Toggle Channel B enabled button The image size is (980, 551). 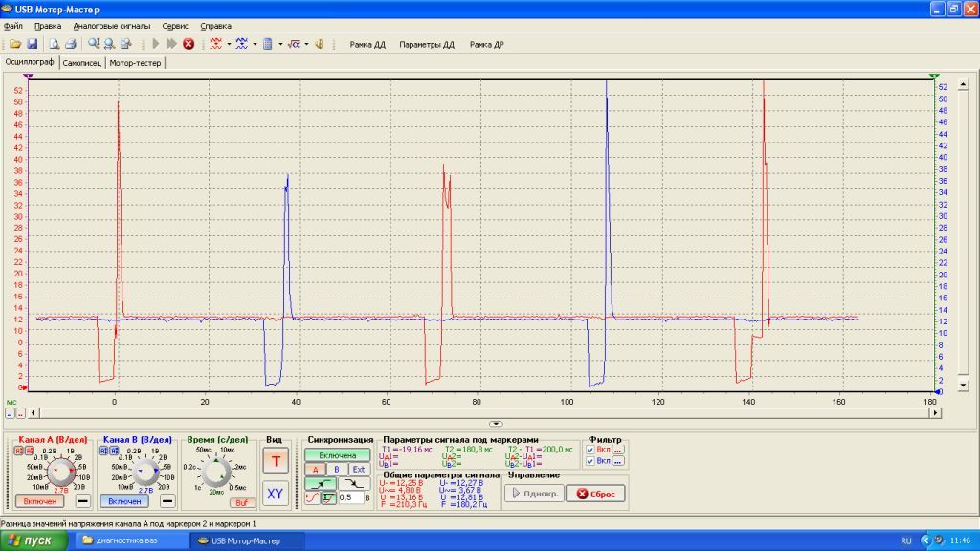(124, 501)
